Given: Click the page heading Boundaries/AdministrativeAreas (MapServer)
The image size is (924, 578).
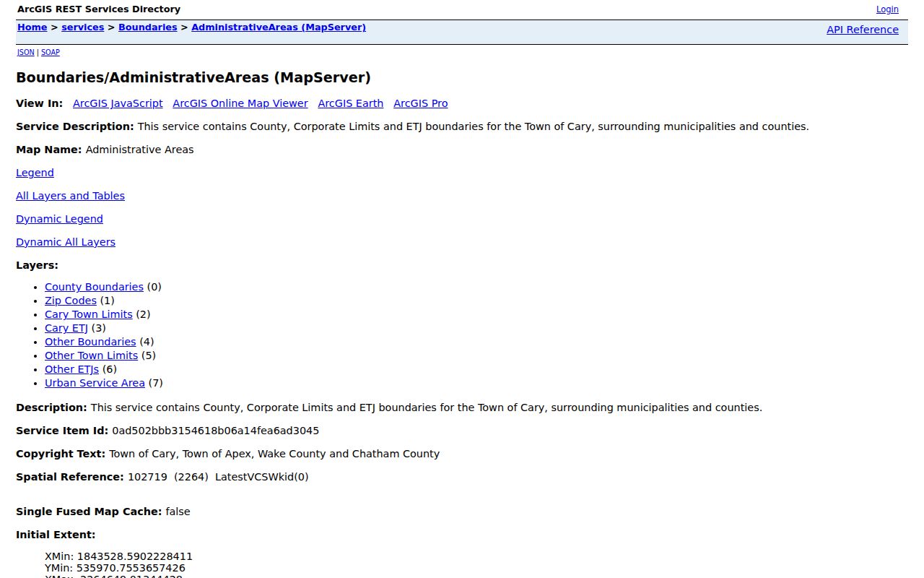Looking at the screenshot, I should click(x=193, y=77).
